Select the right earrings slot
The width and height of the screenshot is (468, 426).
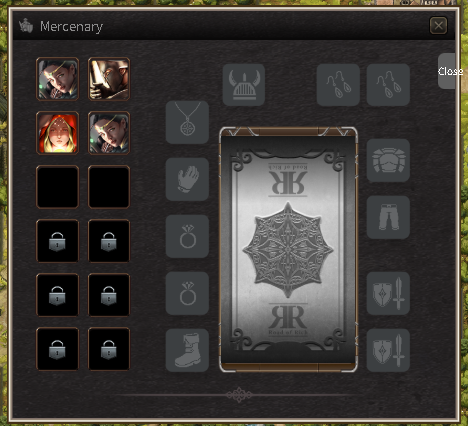coord(388,85)
